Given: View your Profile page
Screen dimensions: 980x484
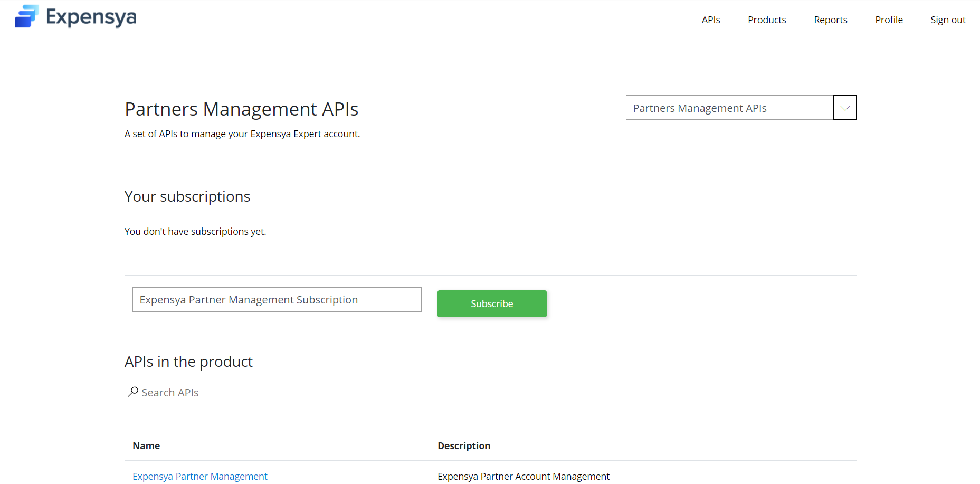Looking at the screenshot, I should coord(889,20).
